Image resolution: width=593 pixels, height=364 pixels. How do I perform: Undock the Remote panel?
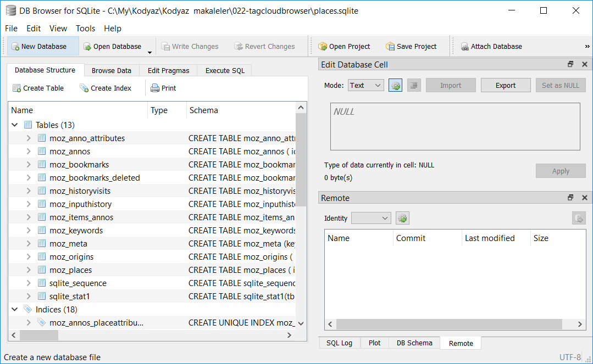pos(570,198)
